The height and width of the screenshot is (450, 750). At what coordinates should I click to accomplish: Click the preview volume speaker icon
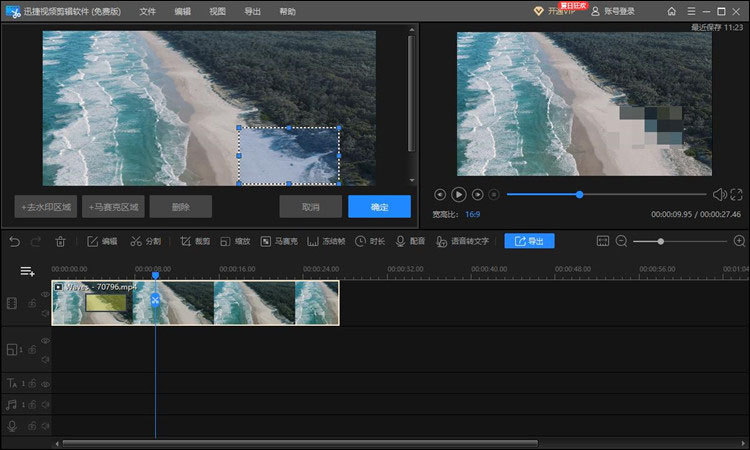point(719,195)
